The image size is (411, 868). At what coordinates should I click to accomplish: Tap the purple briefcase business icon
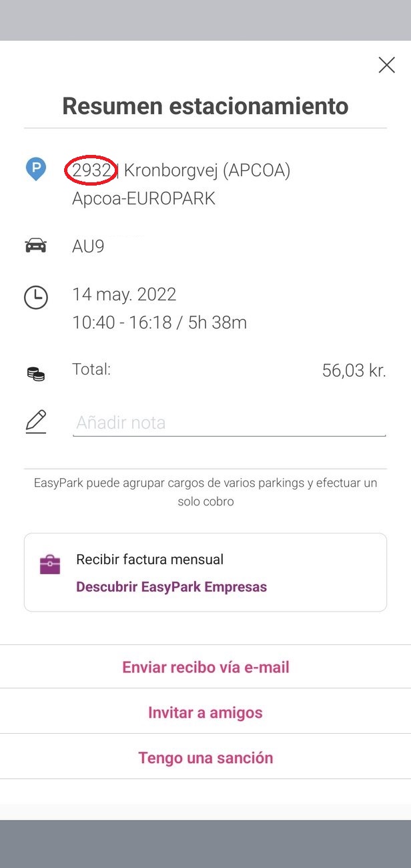coord(50,565)
